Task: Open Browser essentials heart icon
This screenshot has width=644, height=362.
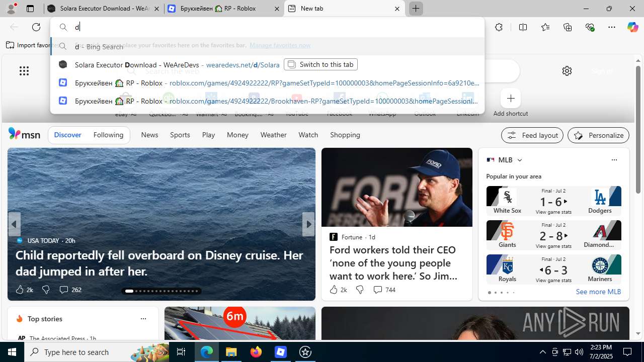Action: click(x=590, y=27)
